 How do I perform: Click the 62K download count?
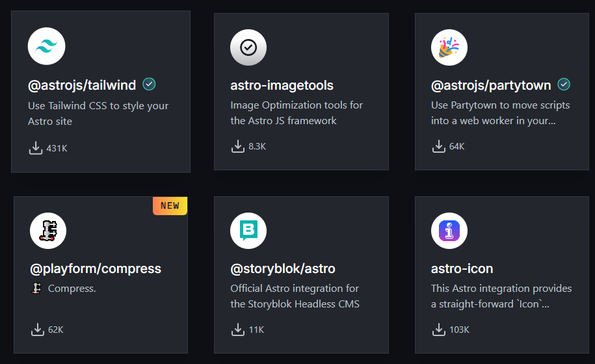pyautogui.click(x=56, y=330)
